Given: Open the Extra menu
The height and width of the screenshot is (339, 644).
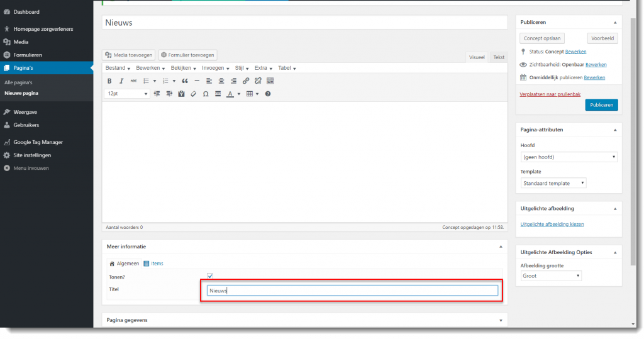Looking at the screenshot, I should (x=264, y=68).
